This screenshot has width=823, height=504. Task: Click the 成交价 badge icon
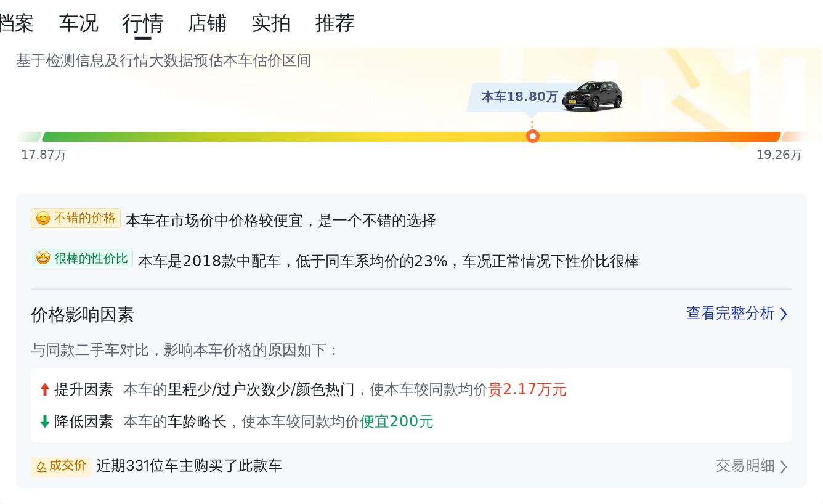(42, 466)
